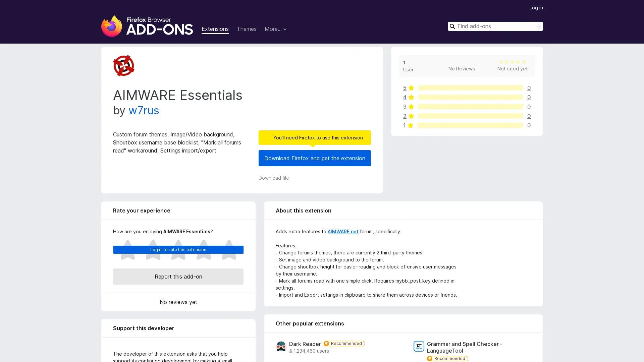Click the Report this add-on button

(x=178, y=277)
